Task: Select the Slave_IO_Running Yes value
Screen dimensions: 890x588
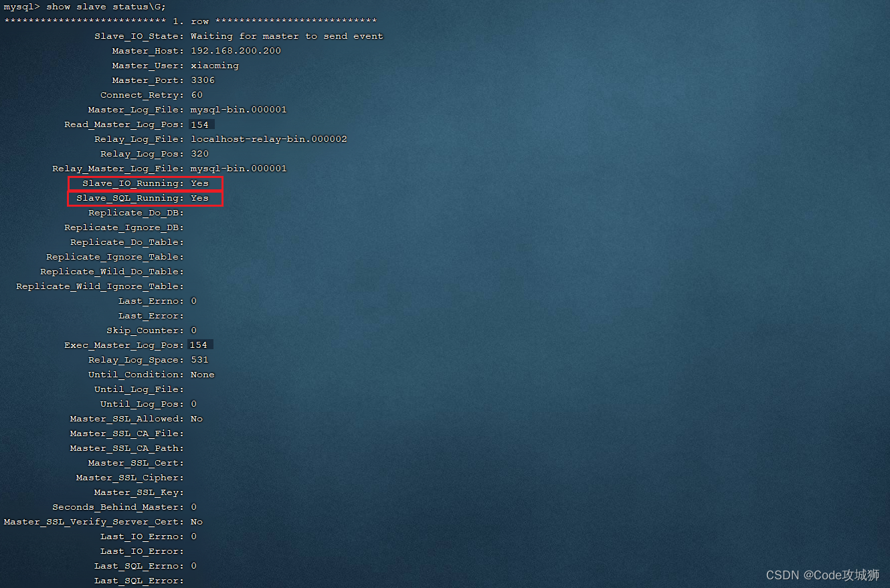Action: click(x=199, y=183)
